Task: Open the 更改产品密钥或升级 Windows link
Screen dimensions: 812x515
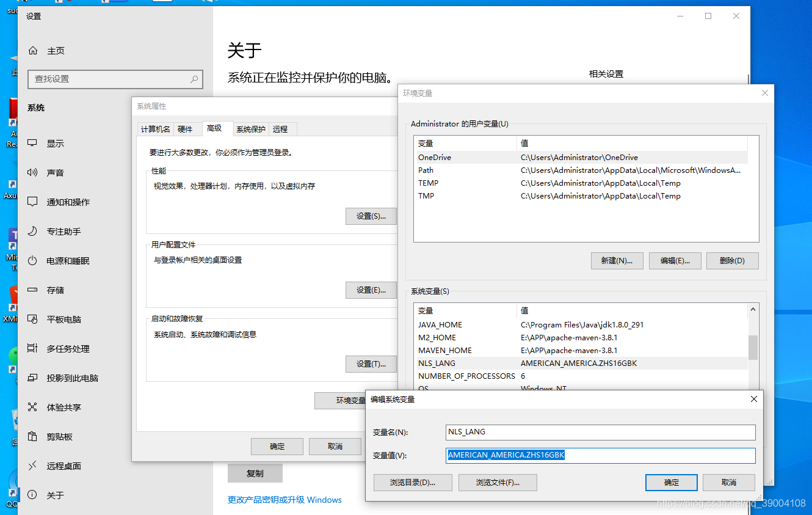Action: (285, 500)
